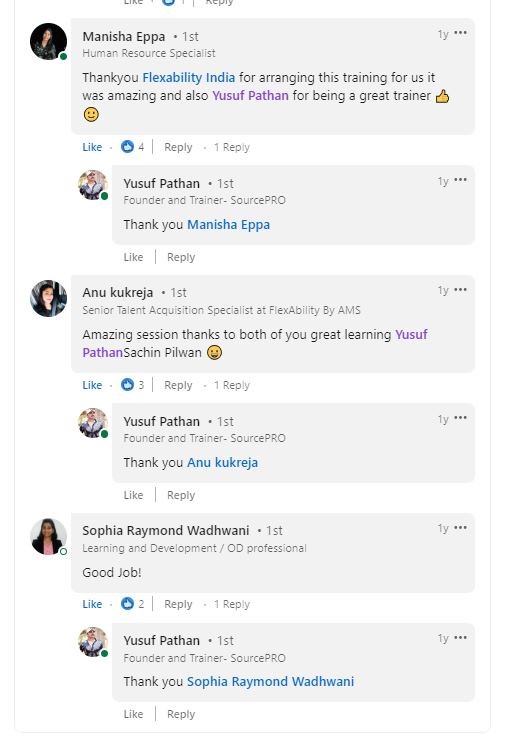Open three-dot menu on Anu kukreja's comment

pyautogui.click(x=460, y=289)
